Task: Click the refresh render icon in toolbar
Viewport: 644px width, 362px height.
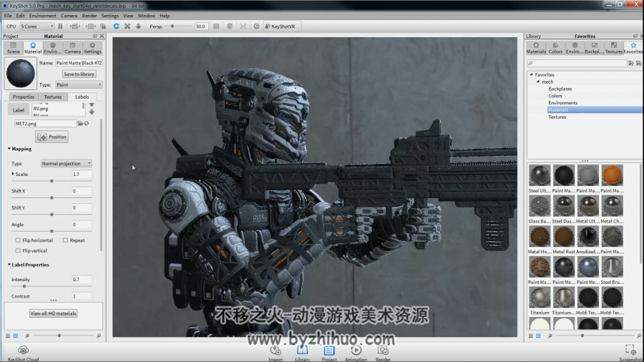Action: point(116,26)
